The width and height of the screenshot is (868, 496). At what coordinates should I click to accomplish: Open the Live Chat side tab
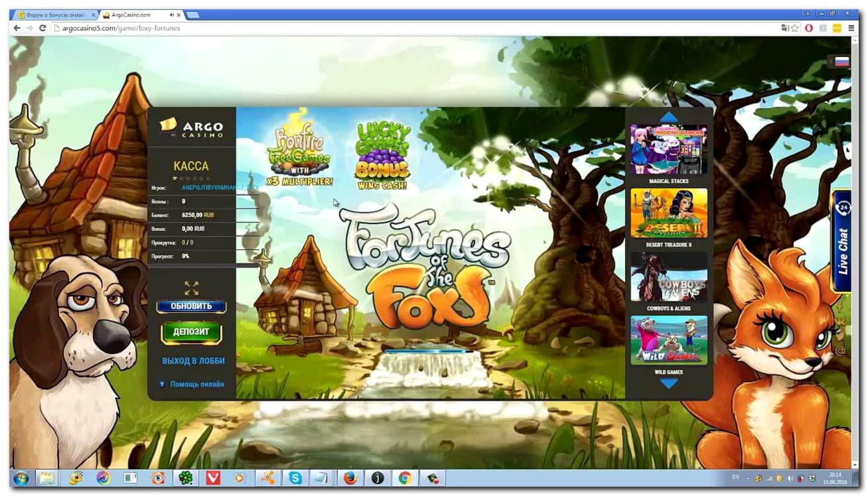pyautogui.click(x=841, y=241)
